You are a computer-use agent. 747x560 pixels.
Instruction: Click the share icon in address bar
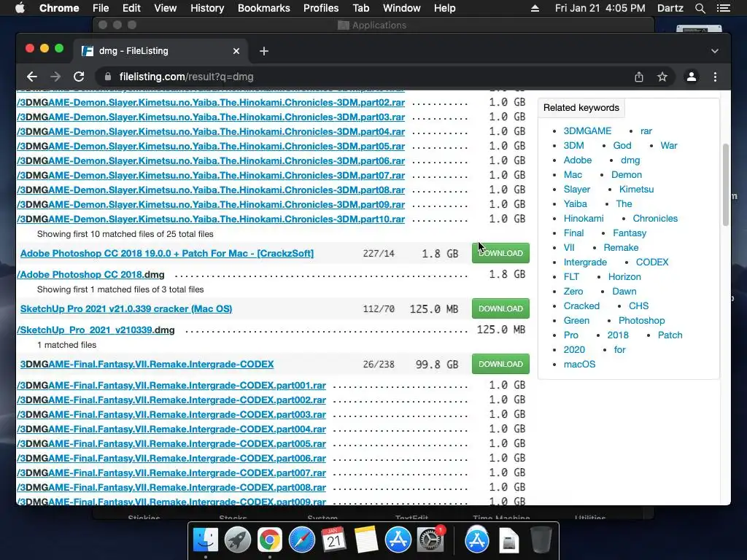pos(639,77)
